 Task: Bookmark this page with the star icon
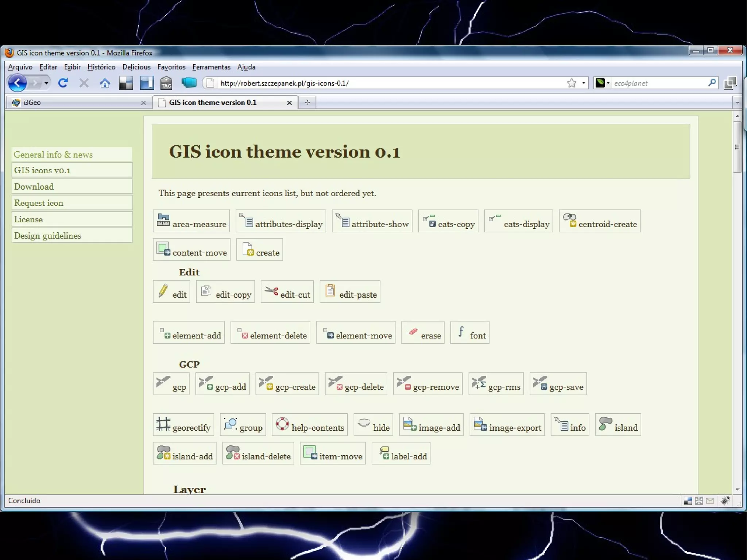tap(571, 83)
